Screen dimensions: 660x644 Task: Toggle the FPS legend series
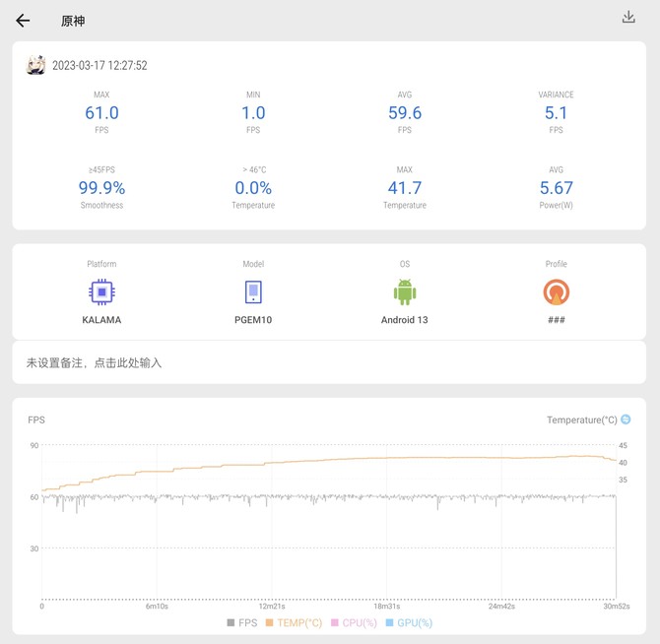(x=242, y=622)
